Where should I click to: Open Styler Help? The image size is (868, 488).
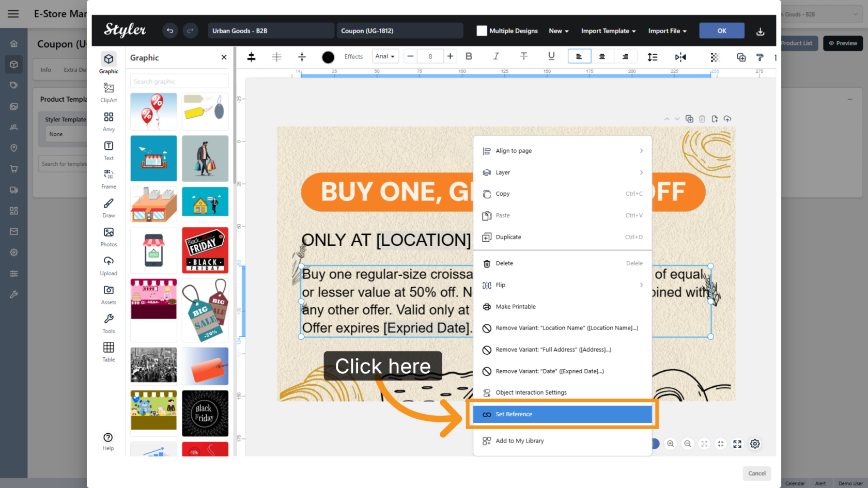click(108, 441)
